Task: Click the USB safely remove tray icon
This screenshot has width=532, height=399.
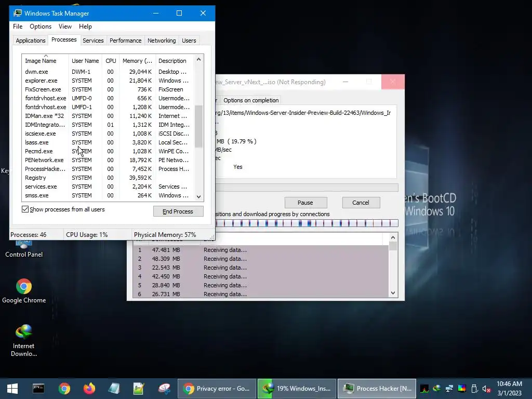Action: pyautogui.click(x=474, y=389)
